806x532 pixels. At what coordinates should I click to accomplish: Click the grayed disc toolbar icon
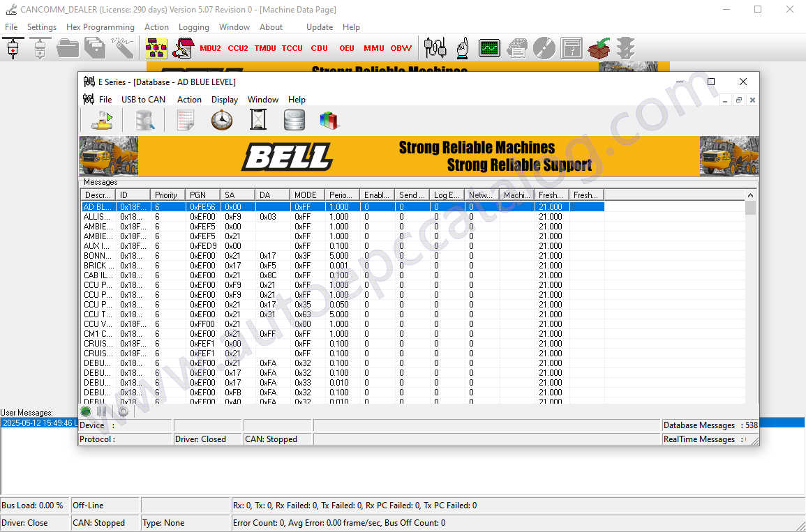tap(544, 48)
